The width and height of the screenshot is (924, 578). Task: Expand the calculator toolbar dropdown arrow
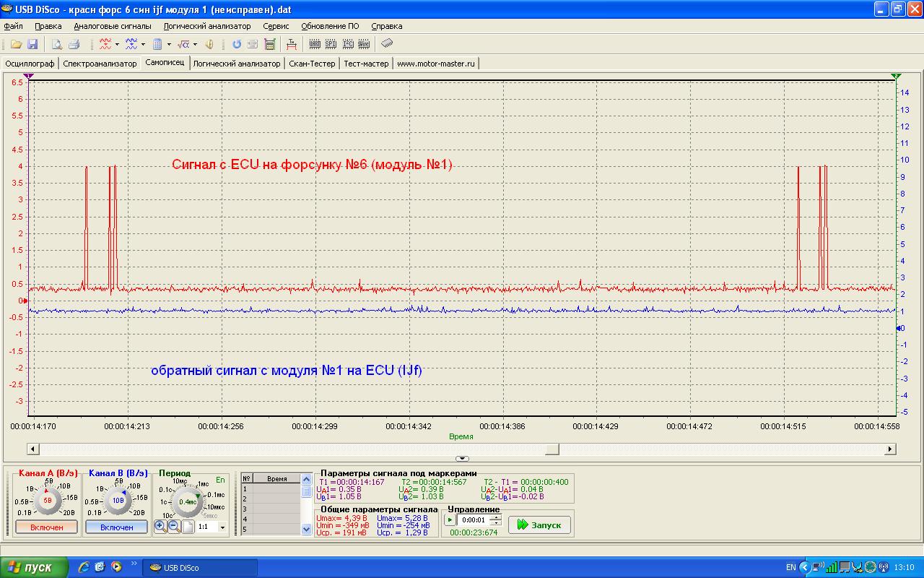click(169, 45)
